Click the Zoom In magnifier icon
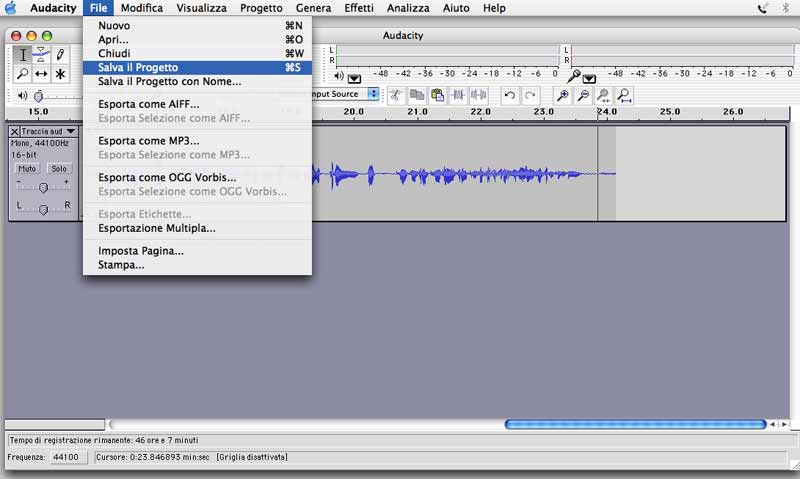 (563, 95)
